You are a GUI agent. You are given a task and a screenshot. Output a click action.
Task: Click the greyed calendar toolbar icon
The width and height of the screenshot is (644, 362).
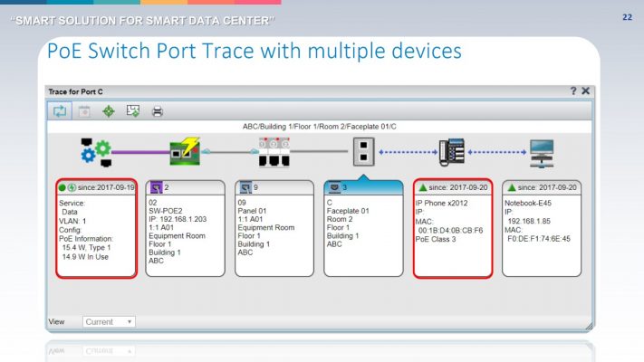[84, 111]
